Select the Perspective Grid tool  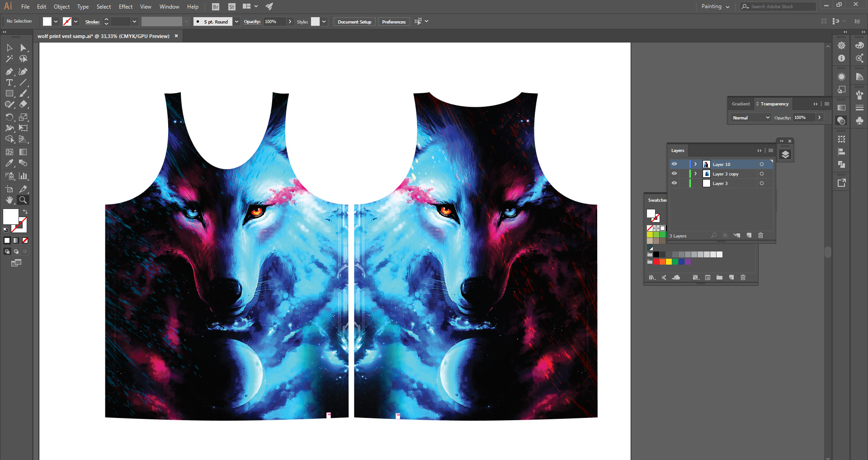(x=23, y=139)
